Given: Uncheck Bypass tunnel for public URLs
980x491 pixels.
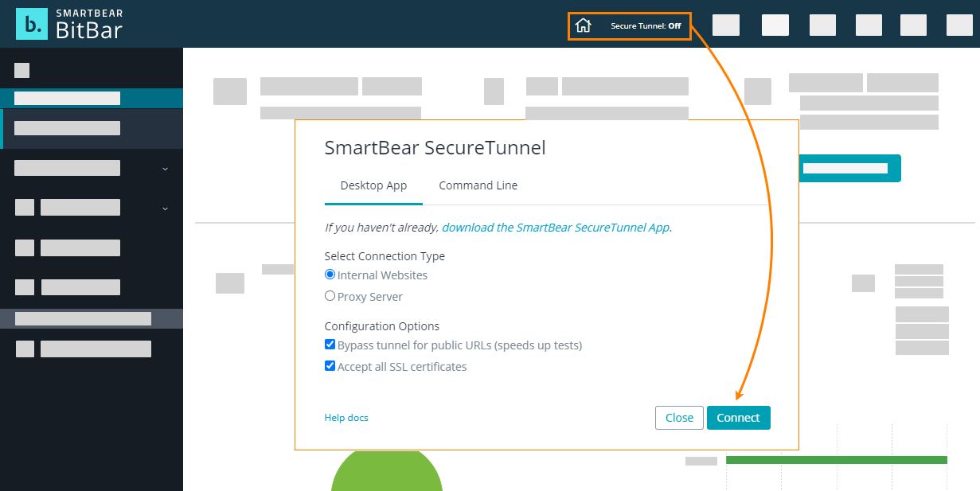Looking at the screenshot, I should [330, 344].
